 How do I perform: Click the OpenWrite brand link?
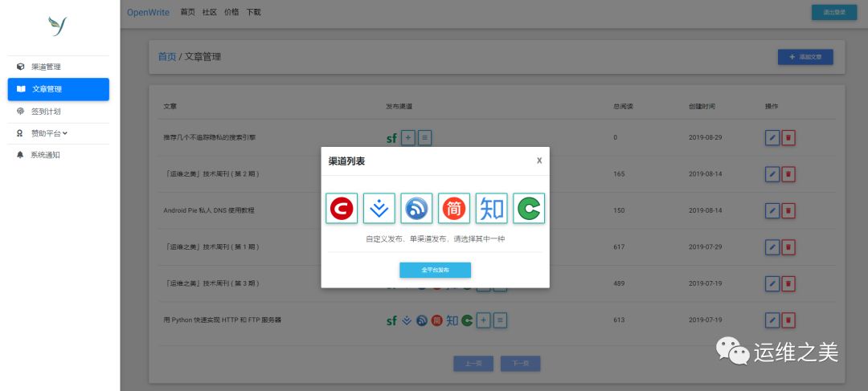coord(149,12)
